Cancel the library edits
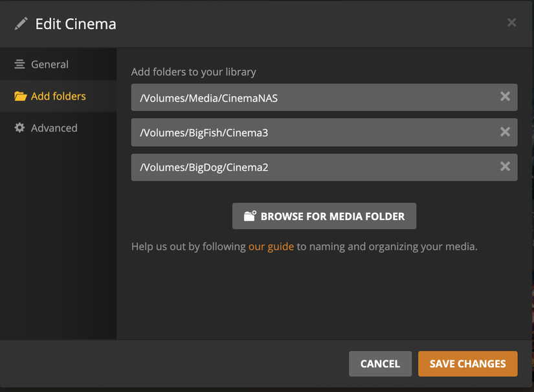Viewport: 534px width, 392px height. pos(380,364)
